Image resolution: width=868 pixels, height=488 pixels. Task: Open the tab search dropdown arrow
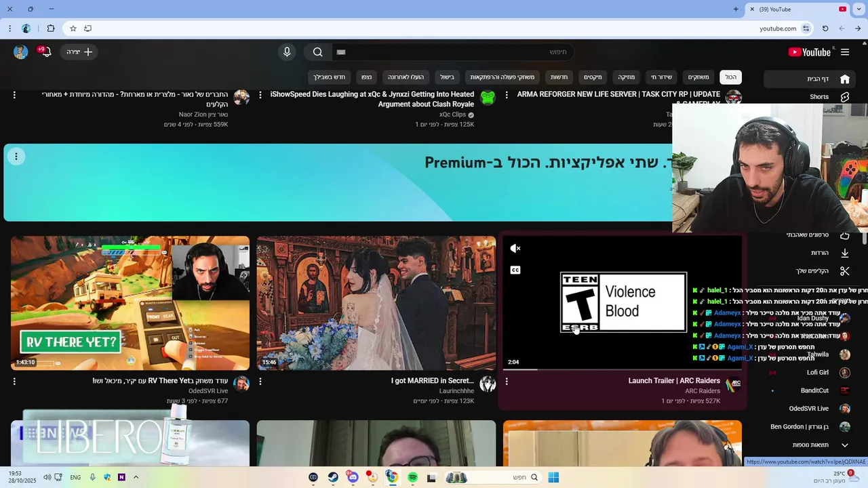click(x=857, y=9)
